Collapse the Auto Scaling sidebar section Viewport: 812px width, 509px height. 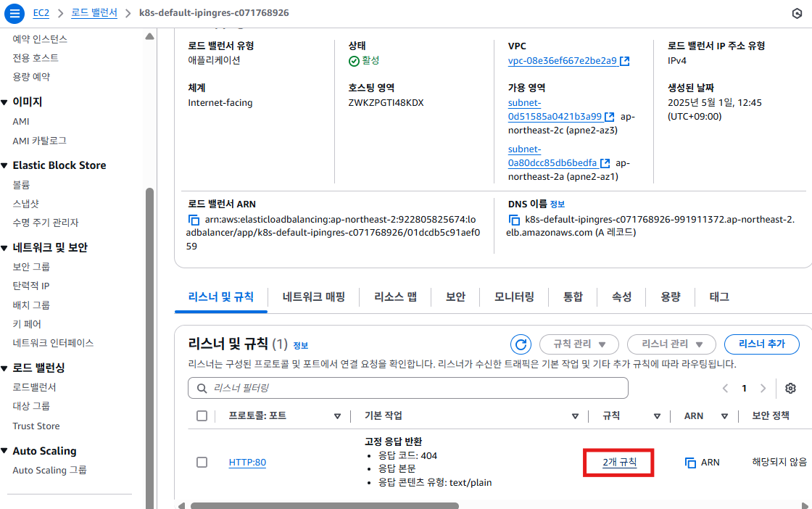pyautogui.click(x=4, y=451)
